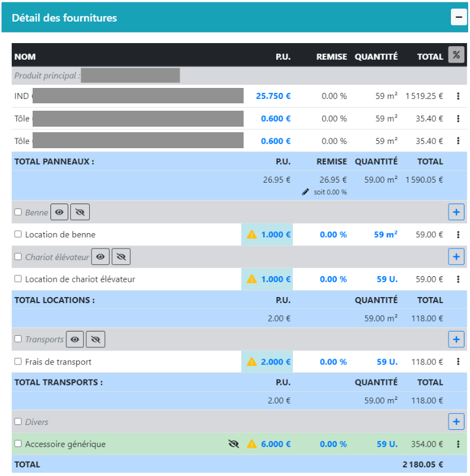Click the percent button in table header
This screenshot has width=470, height=476.
pos(456,55)
